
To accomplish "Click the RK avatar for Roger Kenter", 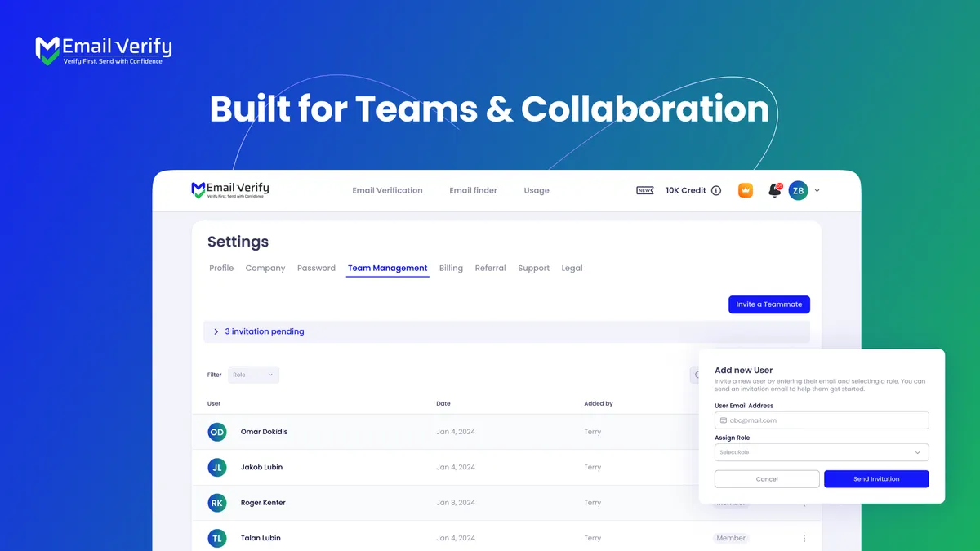I will pos(217,503).
